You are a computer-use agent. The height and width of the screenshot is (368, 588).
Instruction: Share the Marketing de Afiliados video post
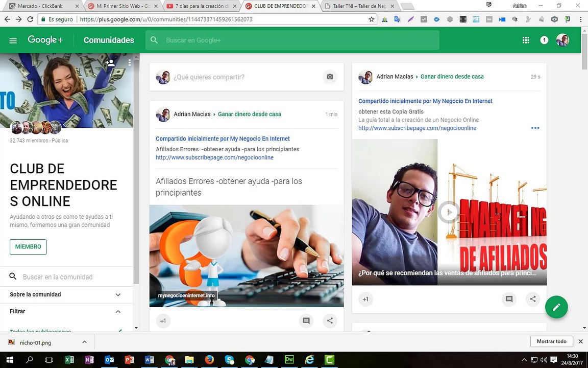point(532,299)
